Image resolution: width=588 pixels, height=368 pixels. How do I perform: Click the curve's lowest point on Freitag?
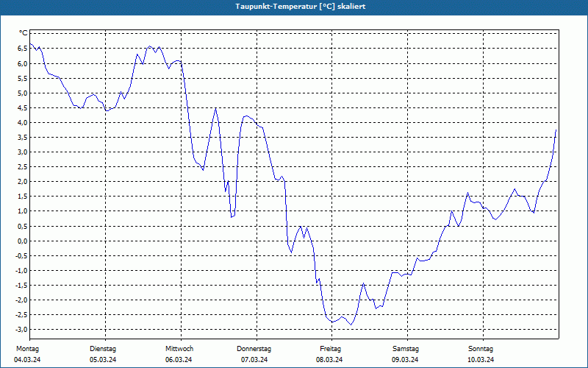pyautogui.click(x=351, y=325)
